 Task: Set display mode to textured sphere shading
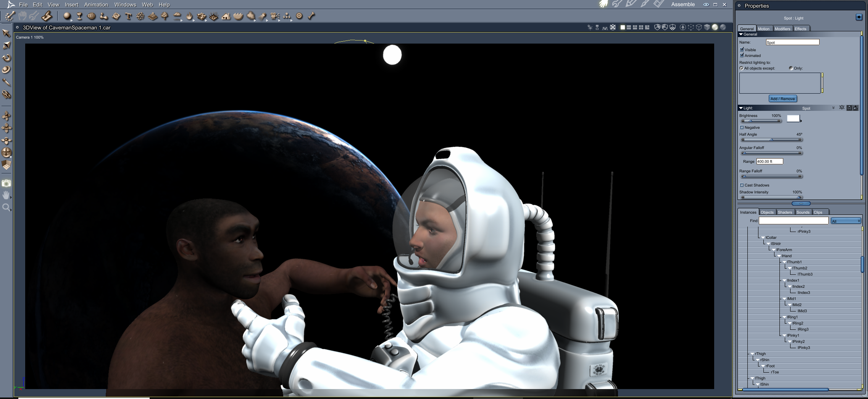point(723,27)
